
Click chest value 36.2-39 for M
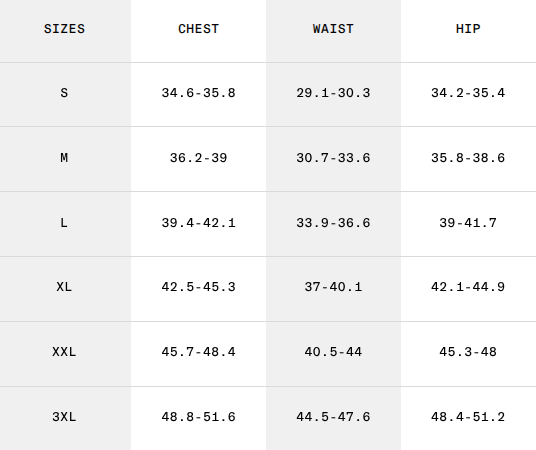(199, 158)
